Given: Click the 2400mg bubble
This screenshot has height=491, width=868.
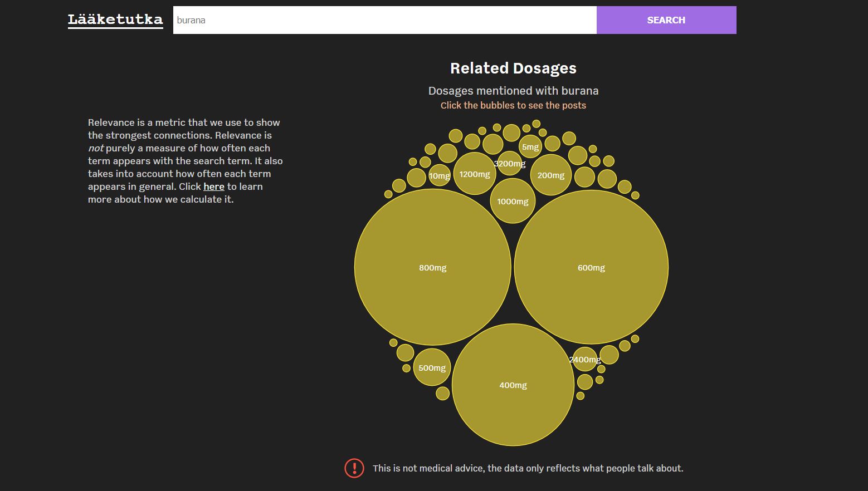Looking at the screenshot, I should pos(584,360).
